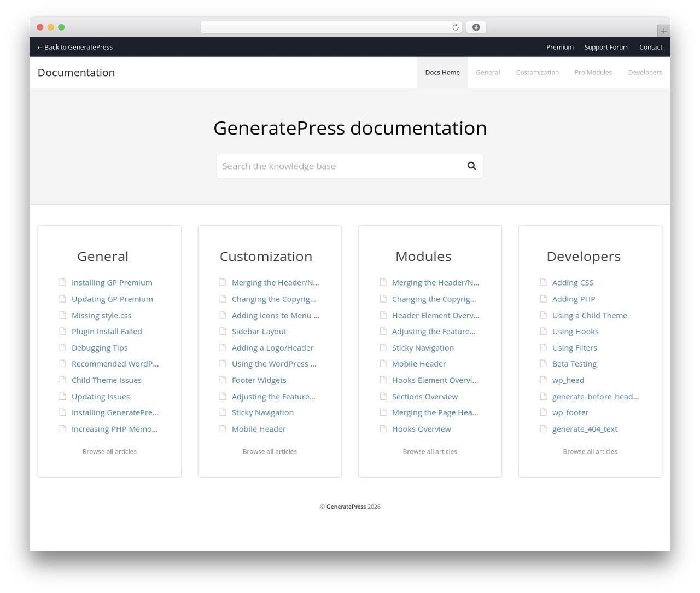The width and height of the screenshot is (700, 593).
Task: Open the Contact link
Action: click(x=651, y=47)
